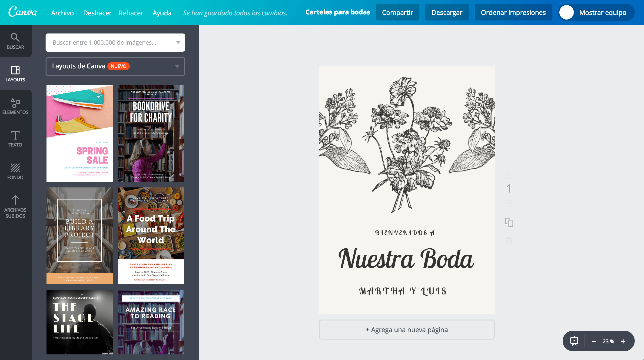Image resolution: width=644 pixels, height=360 pixels.
Task: Expand the image search category dropdown
Action: coord(178,42)
